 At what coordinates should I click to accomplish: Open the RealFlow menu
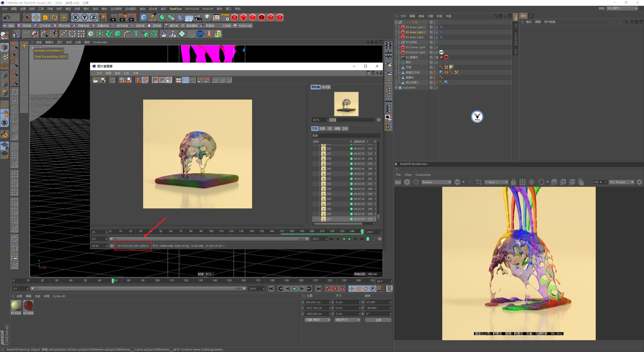pyautogui.click(x=176, y=9)
